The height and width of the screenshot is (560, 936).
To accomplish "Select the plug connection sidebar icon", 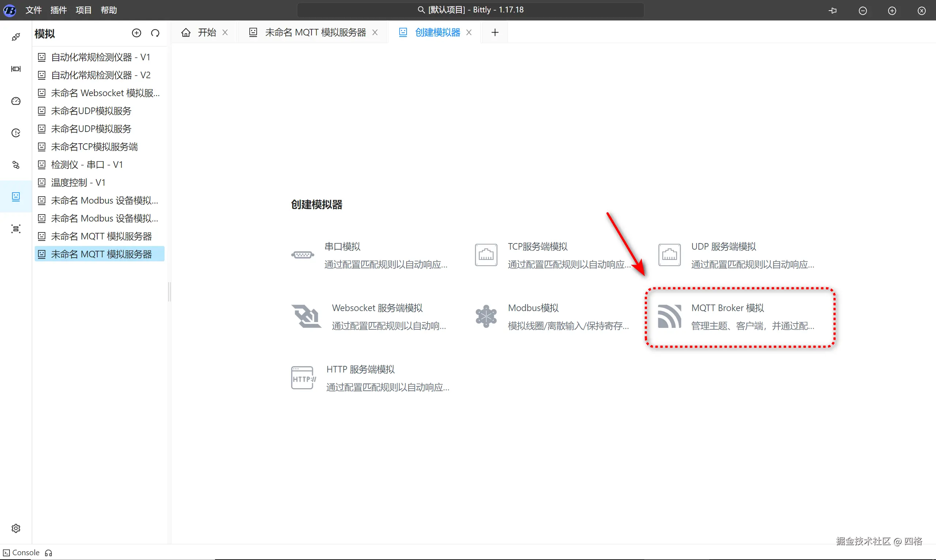I will tap(16, 37).
